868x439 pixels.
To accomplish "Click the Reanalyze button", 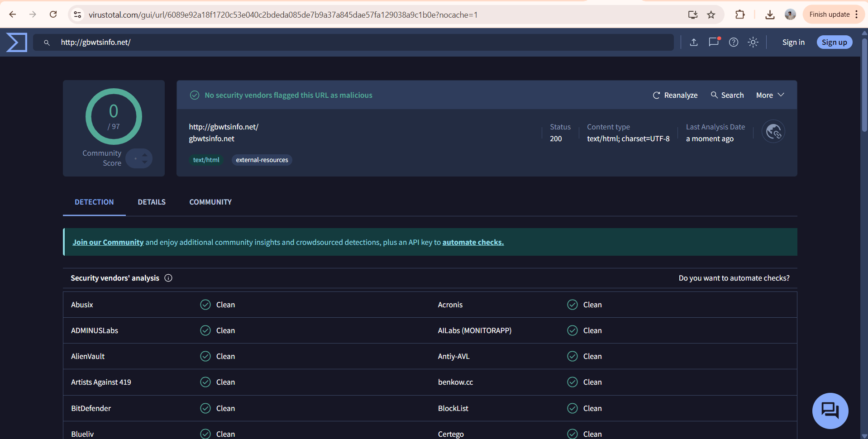I will tap(675, 95).
